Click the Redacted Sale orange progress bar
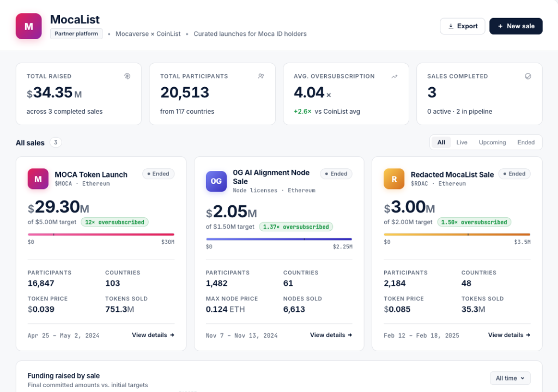The width and height of the screenshot is (558, 392). (x=457, y=235)
